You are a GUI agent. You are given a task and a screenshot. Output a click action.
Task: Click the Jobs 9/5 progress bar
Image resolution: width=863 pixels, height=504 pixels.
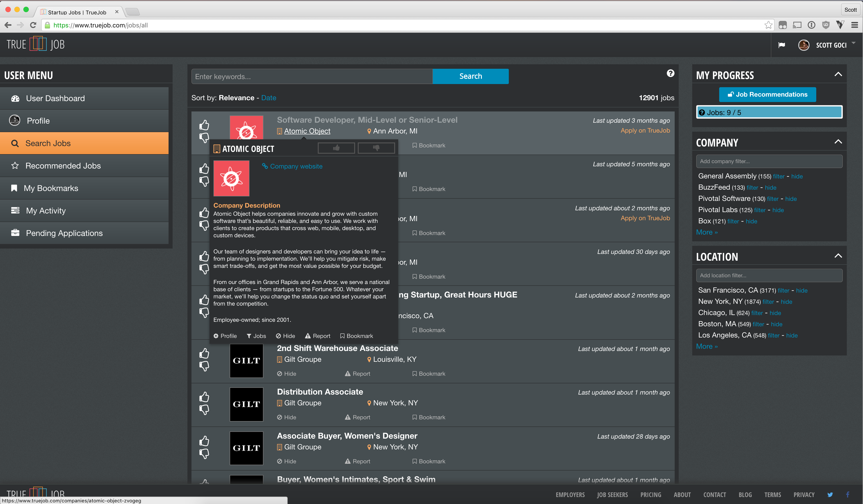[x=769, y=112]
